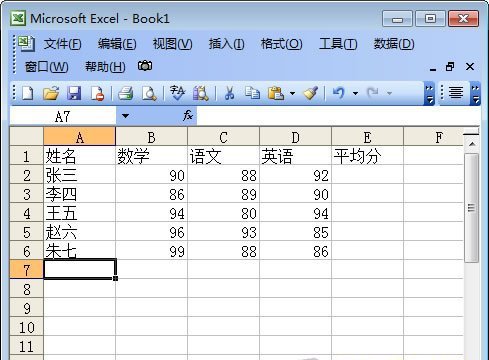Image resolution: width=489 pixels, height=360 pixels.
Task: Click the Print icon
Action: coord(126,93)
